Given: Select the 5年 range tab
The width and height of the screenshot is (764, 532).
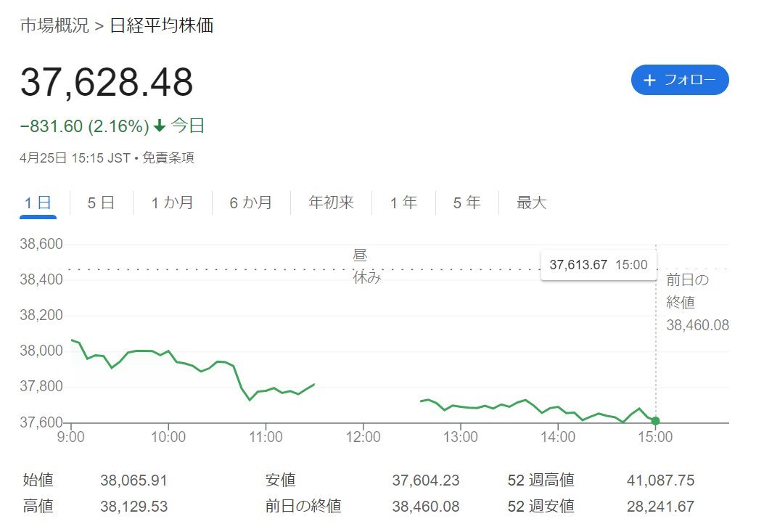Looking at the screenshot, I should point(467,202).
